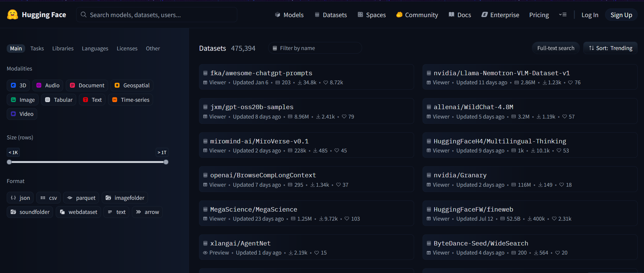
Task: Click the Audio modality icon
Action: click(x=39, y=85)
